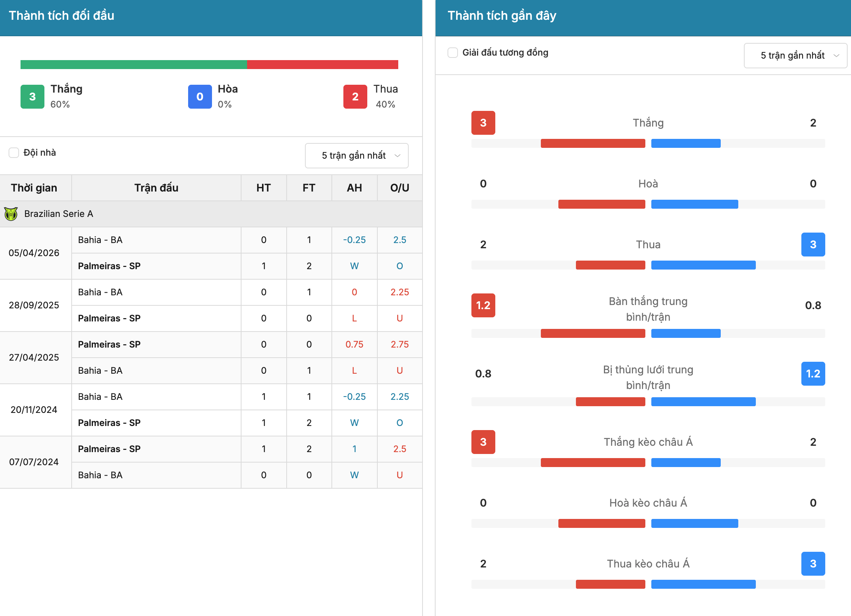Viewport: 851px width, 616px height.
Task: Click the red comparison bar under Thắng
Action: 593,143
